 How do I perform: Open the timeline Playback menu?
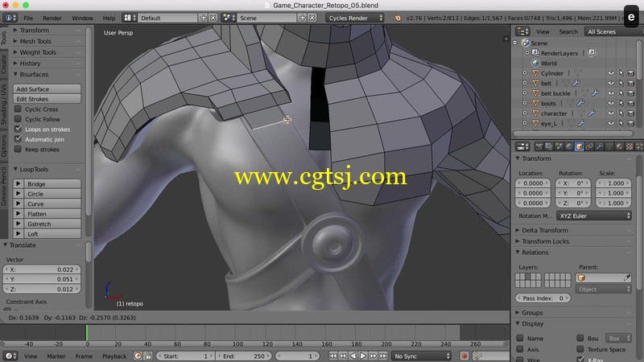(x=114, y=356)
